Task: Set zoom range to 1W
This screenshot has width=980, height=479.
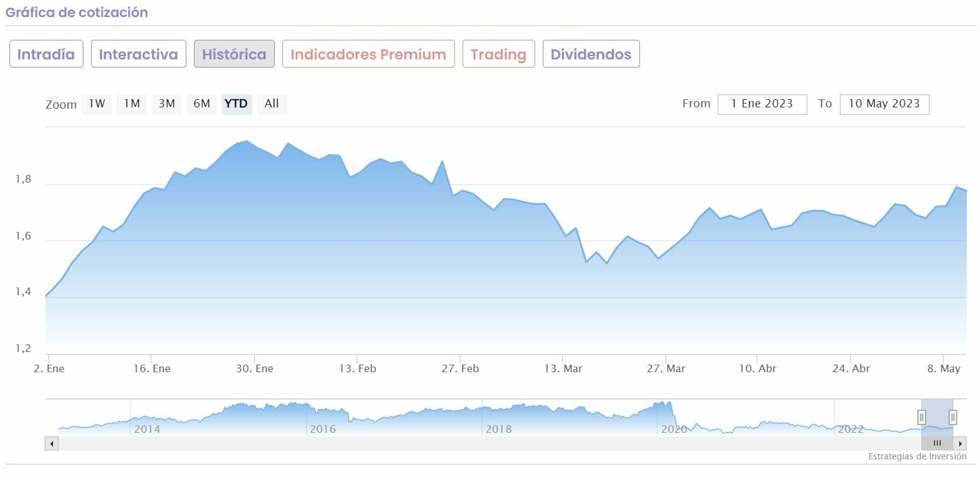Action: [97, 104]
